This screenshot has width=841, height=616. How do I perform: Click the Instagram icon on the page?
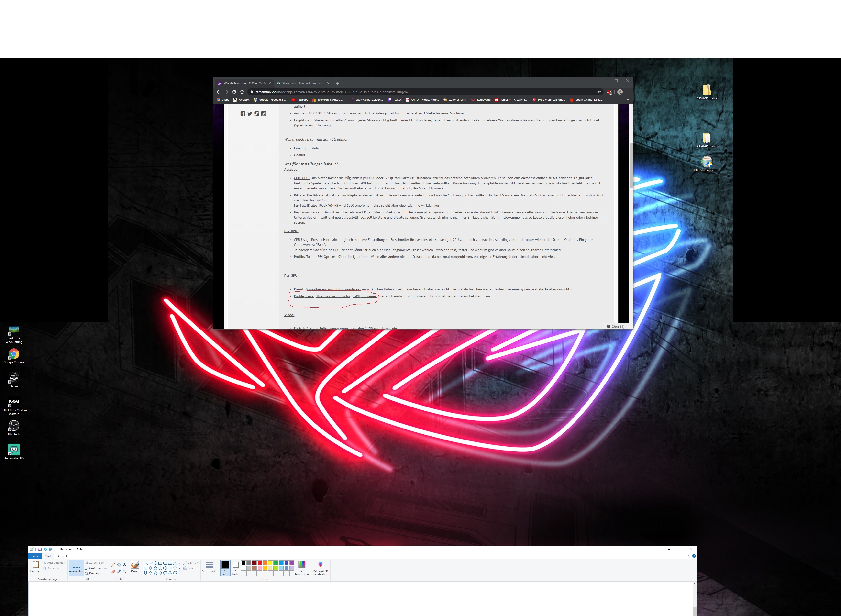pos(263,114)
